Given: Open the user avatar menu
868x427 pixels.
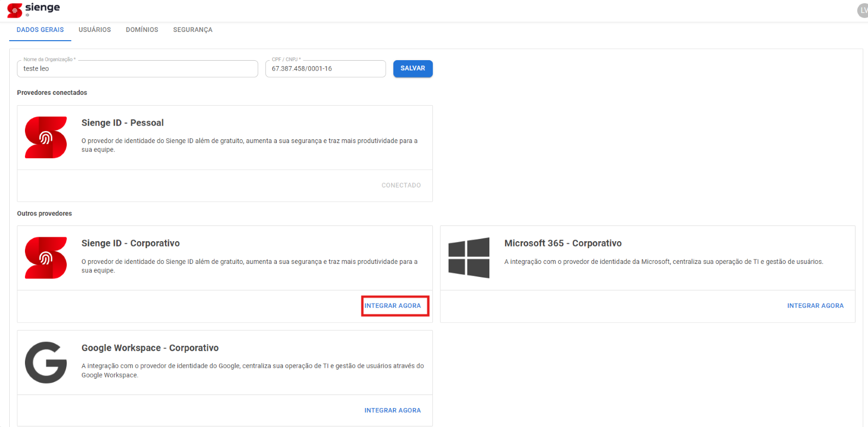Looking at the screenshot, I should coord(863,10).
